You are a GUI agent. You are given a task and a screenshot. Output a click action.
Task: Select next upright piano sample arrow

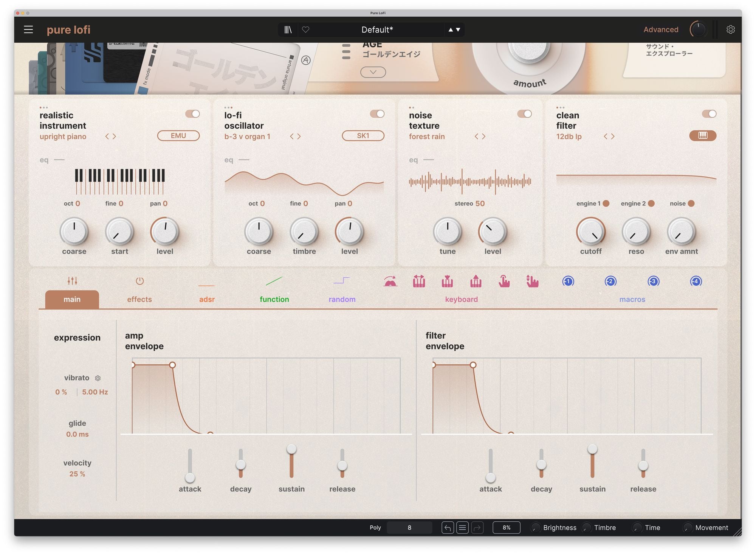coord(115,136)
